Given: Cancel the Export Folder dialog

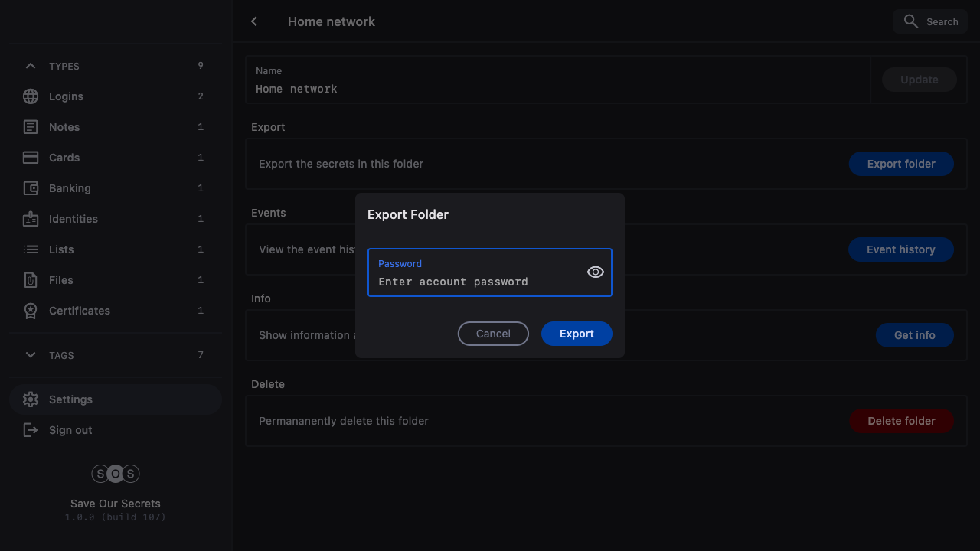Looking at the screenshot, I should tap(493, 334).
